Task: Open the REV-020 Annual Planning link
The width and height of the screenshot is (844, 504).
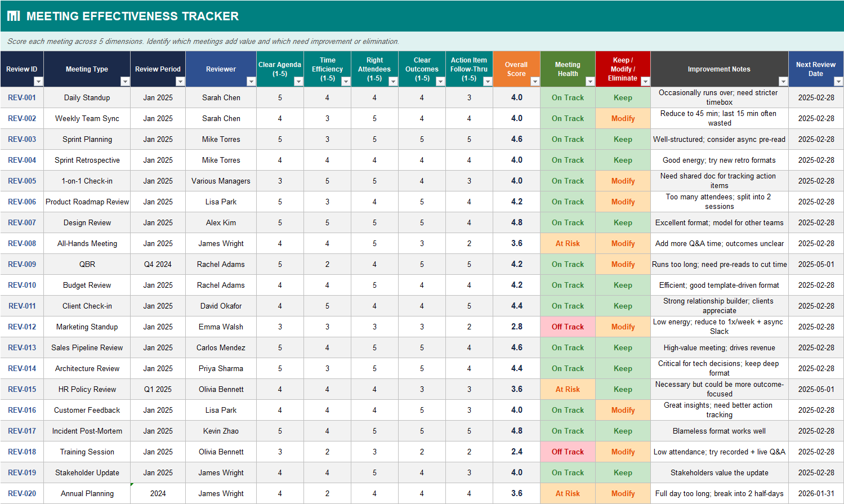Action: click(22, 493)
